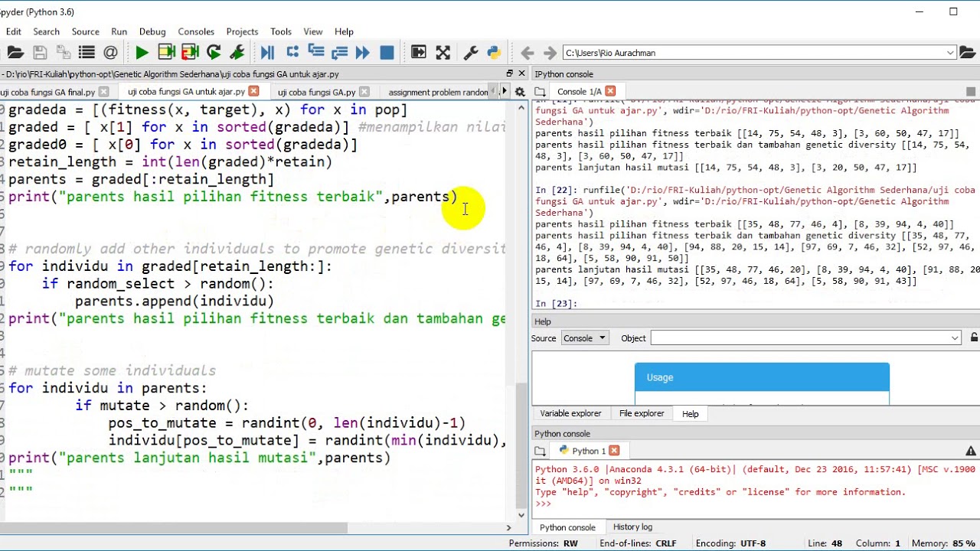Image resolution: width=980 pixels, height=551 pixels.
Task: Open the Edit menu
Action: pos(14,31)
